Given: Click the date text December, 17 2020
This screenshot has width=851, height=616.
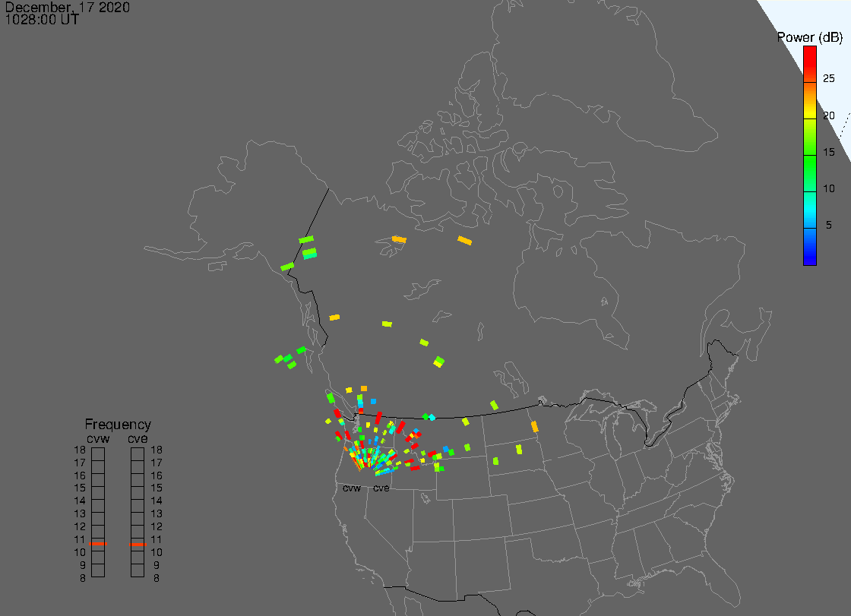Looking at the screenshot, I should tap(68, 7).
